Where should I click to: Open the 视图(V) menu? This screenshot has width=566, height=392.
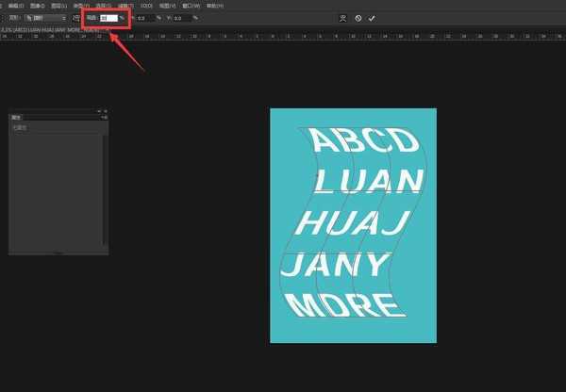pos(167,6)
